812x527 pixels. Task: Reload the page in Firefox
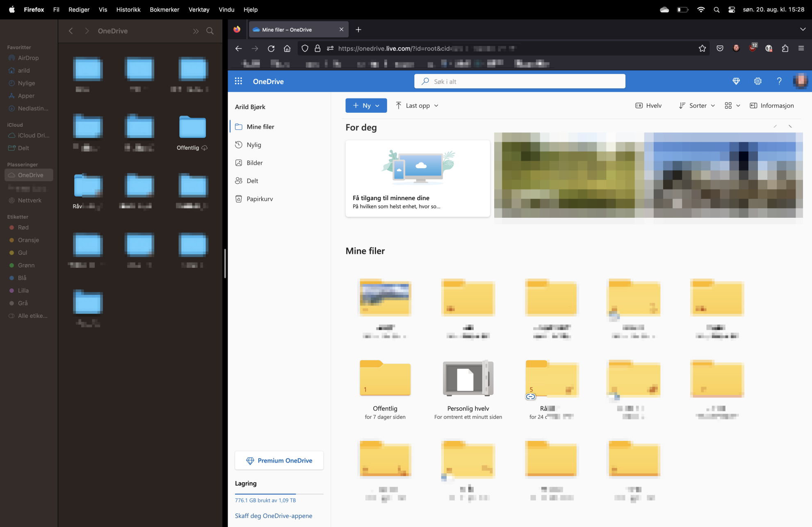coord(271,48)
